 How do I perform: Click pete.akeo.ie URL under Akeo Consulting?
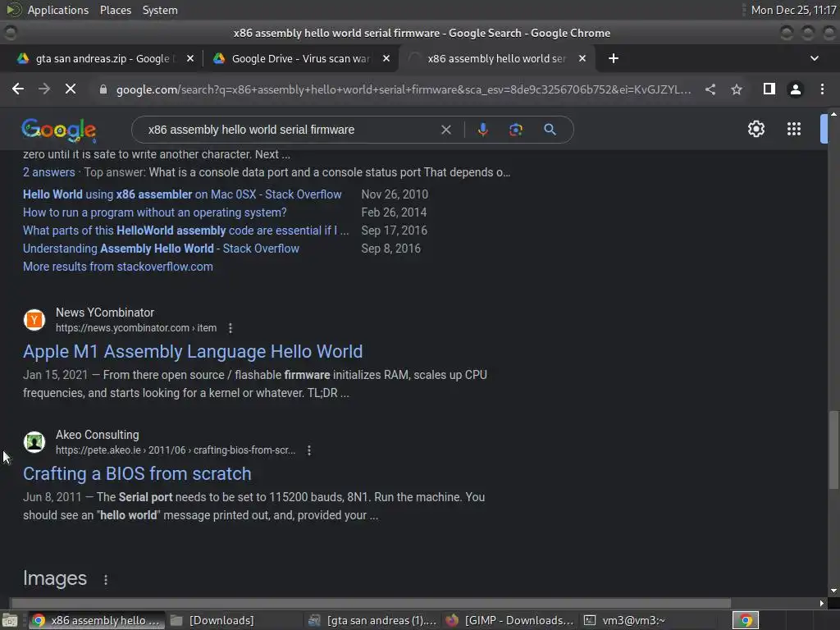tap(176, 450)
